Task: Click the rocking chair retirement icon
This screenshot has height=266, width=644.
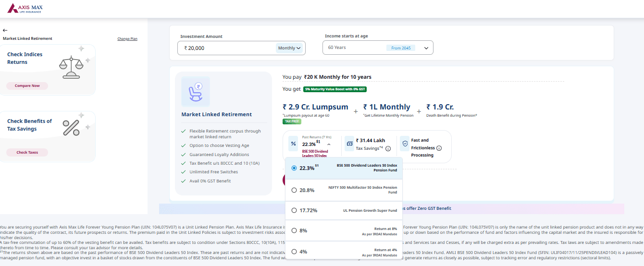Action: [x=196, y=91]
